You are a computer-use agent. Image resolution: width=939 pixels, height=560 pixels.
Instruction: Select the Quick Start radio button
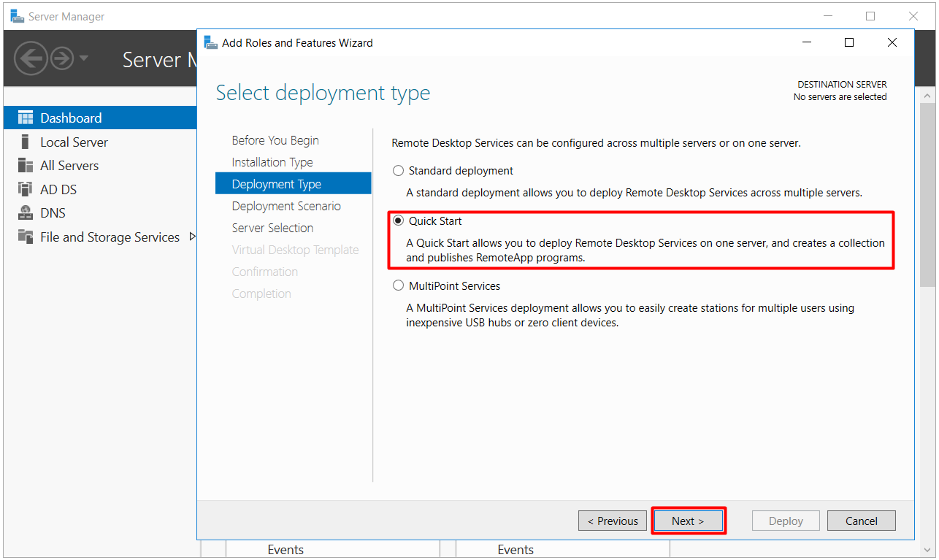click(398, 220)
